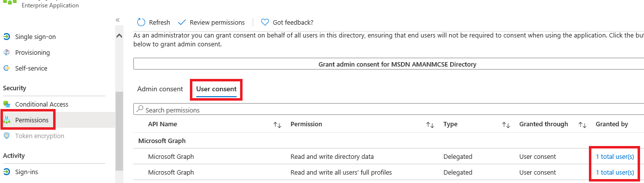
Task: Open the users link for Read and write directory data
Action: tap(614, 156)
